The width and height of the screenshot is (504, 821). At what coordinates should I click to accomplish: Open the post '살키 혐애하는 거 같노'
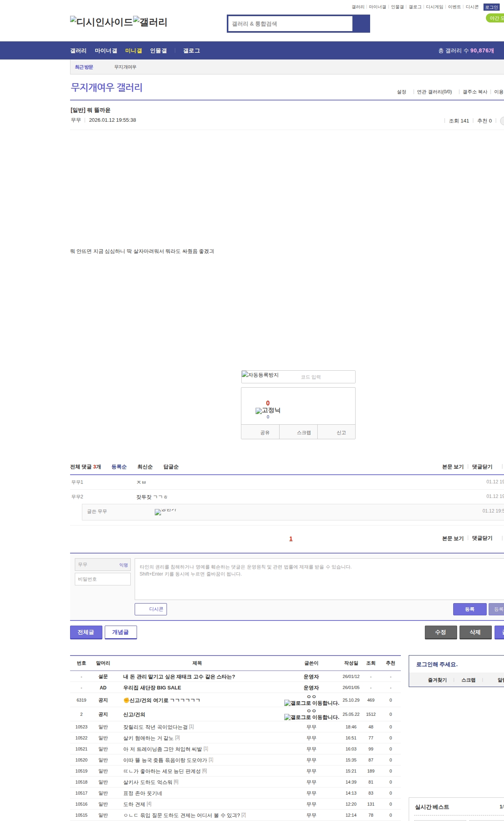pos(148,738)
